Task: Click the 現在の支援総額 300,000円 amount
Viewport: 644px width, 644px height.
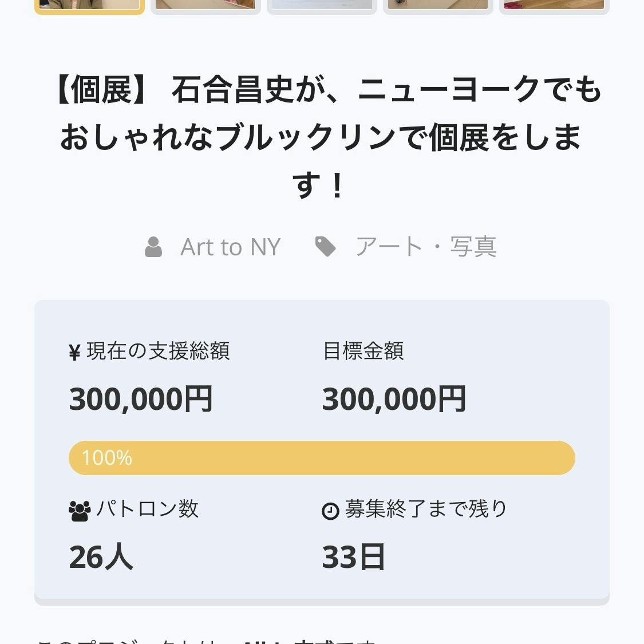Action: point(141,399)
